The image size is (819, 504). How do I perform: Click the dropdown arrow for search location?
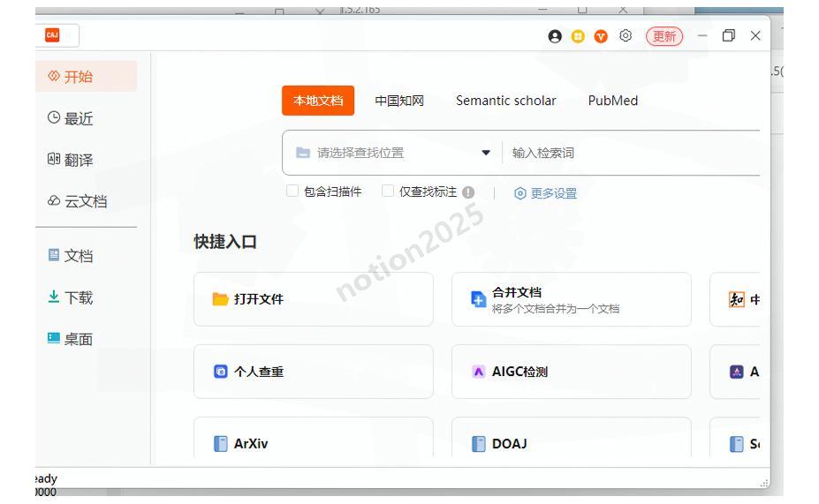486,153
